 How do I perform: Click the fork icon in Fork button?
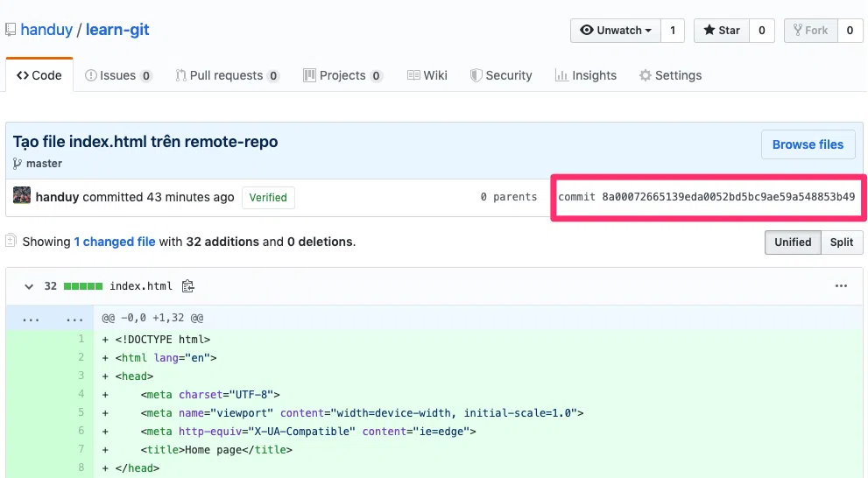coord(798,30)
